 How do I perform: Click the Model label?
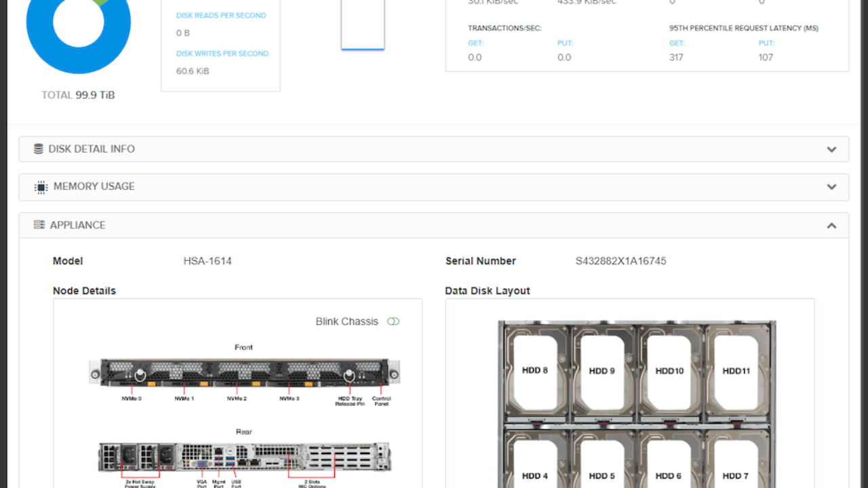coord(68,261)
